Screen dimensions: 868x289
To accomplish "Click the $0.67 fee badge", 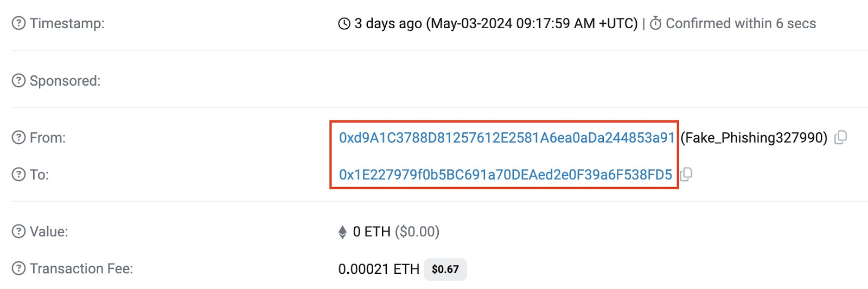I will pyautogui.click(x=445, y=269).
